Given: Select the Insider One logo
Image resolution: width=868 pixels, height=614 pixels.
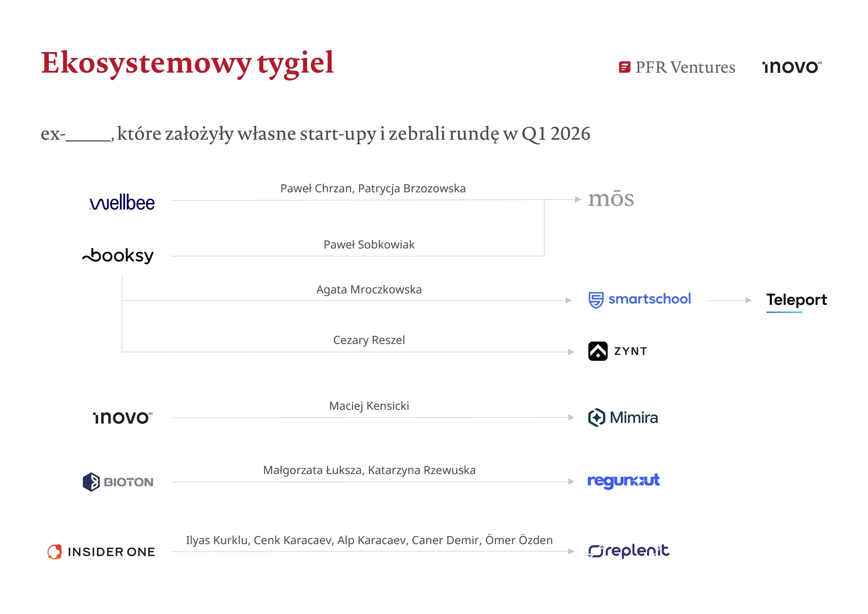Looking at the screenshot, I should point(101,552).
